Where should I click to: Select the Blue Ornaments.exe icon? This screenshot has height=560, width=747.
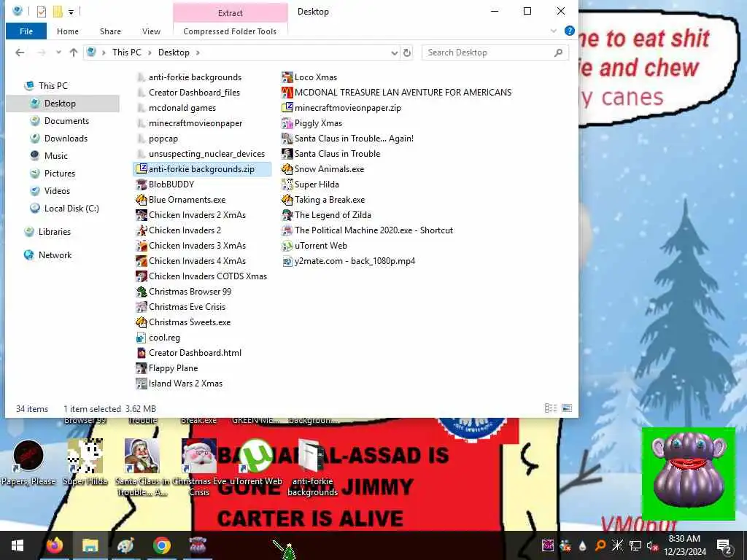pos(141,200)
